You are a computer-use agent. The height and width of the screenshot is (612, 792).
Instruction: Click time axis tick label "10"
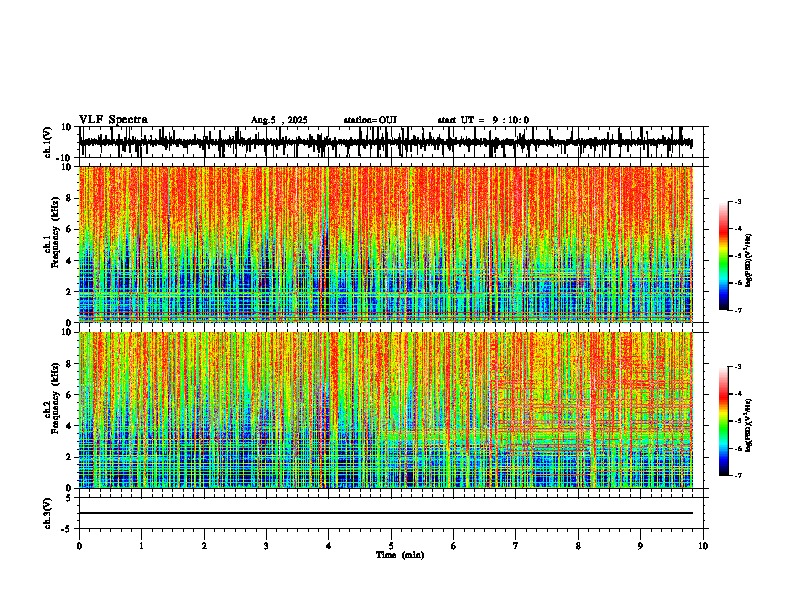click(703, 546)
